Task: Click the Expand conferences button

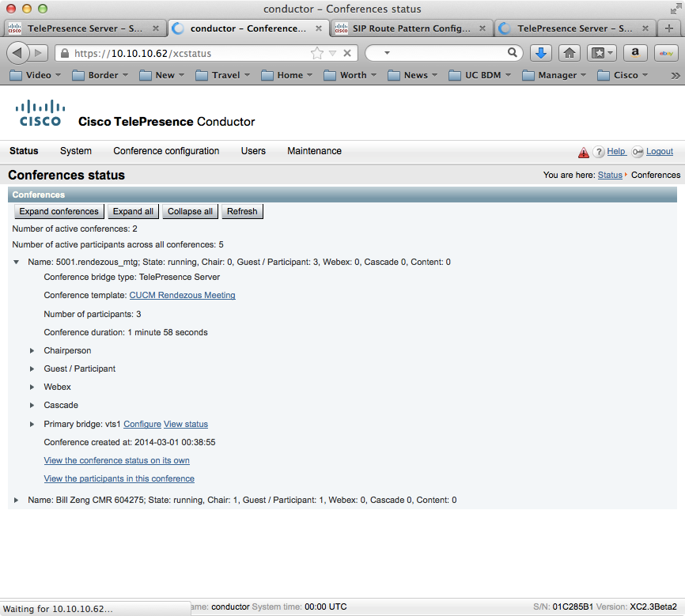Action: 59,211
